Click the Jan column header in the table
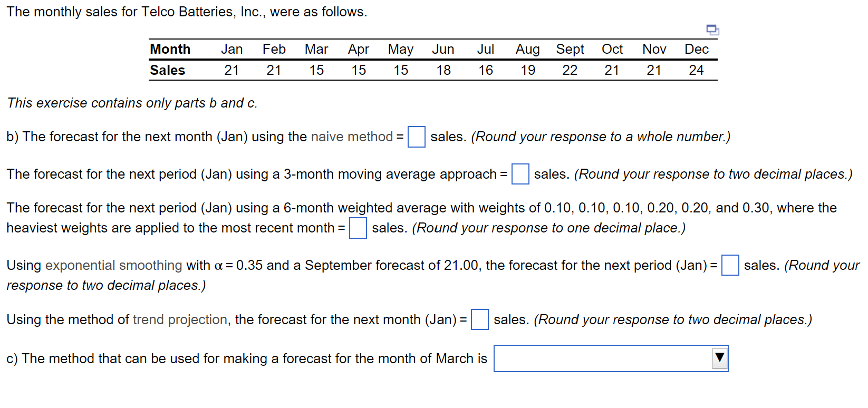868x408 pixels. [232, 49]
